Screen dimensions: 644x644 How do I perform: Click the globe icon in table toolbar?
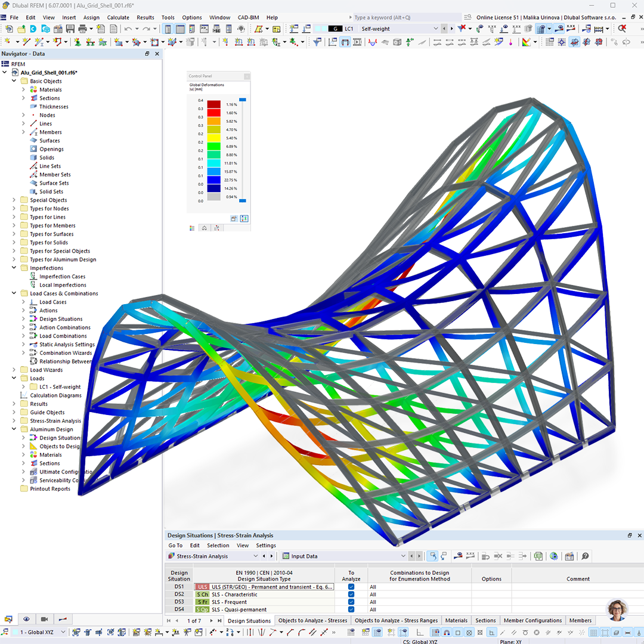[553, 556]
